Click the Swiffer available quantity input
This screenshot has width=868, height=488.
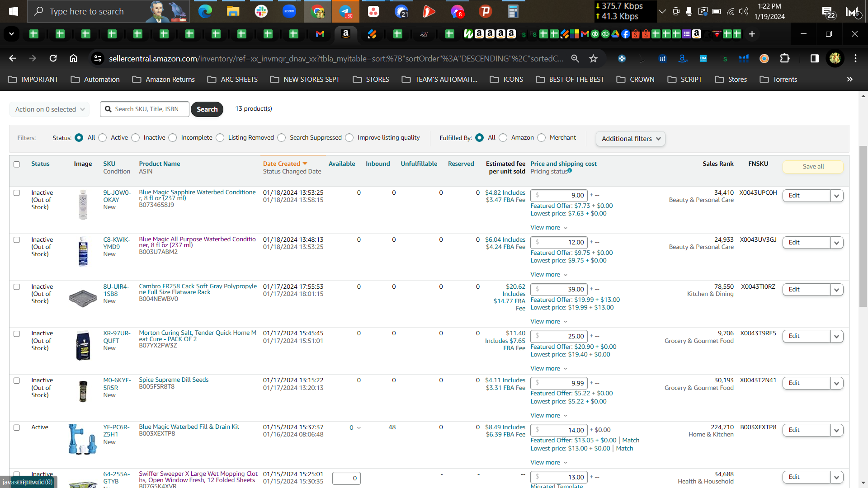(x=346, y=478)
